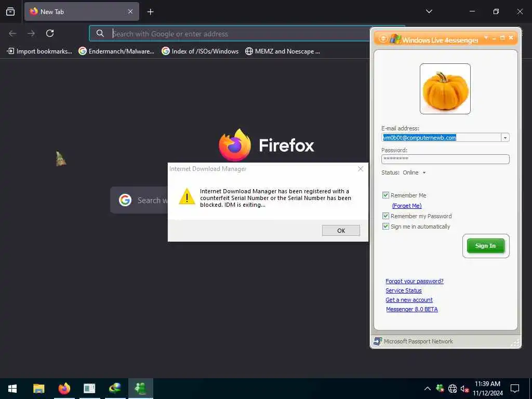Open the MEMZ and Noescape bookmark

283,51
